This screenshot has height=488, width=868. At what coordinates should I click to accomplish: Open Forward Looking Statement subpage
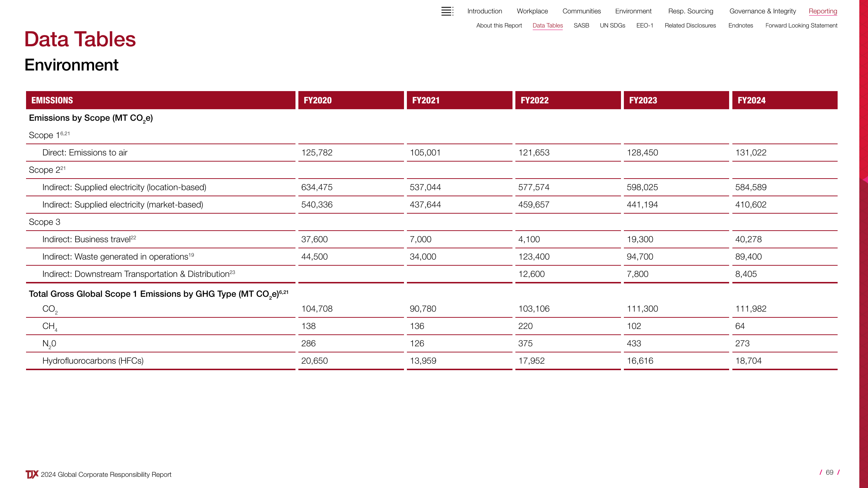coord(801,25)
